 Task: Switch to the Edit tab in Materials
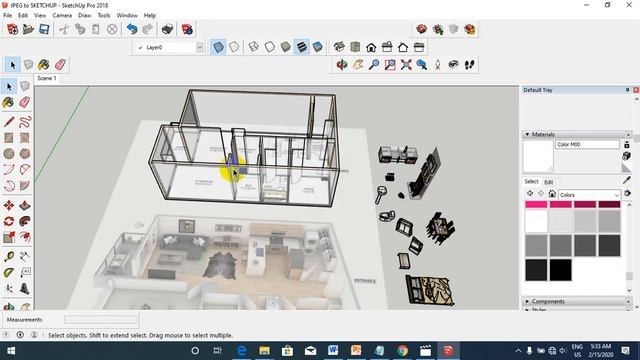pos(549,182)
